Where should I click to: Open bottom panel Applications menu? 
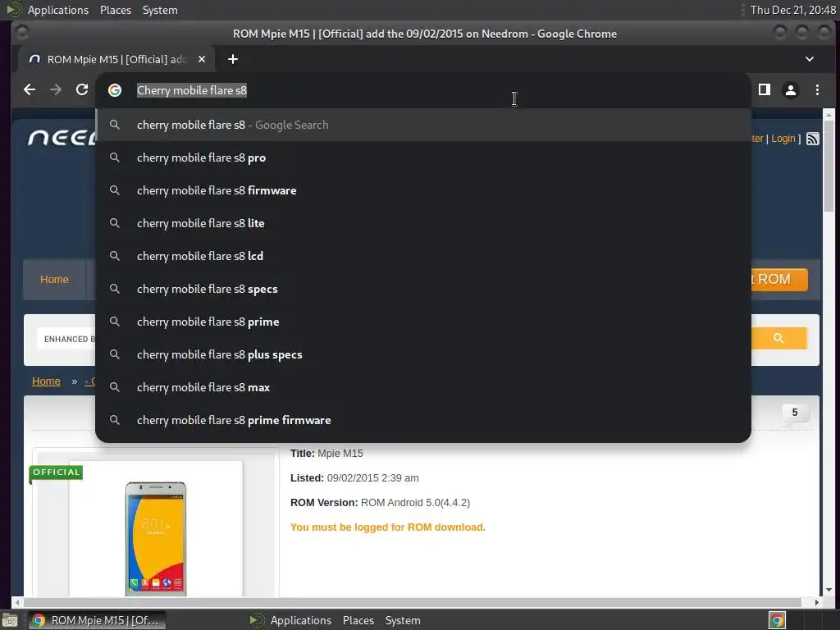coord(300,620)
